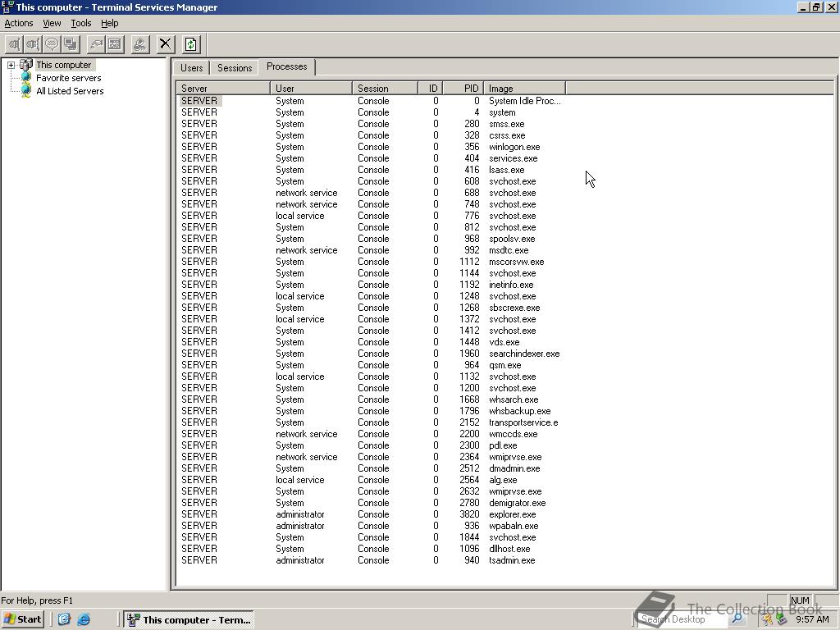Viewport: 840px width, 630px height.
Task: Open the Tools menu
Action: pyautogui.click(x=81, y=23)
